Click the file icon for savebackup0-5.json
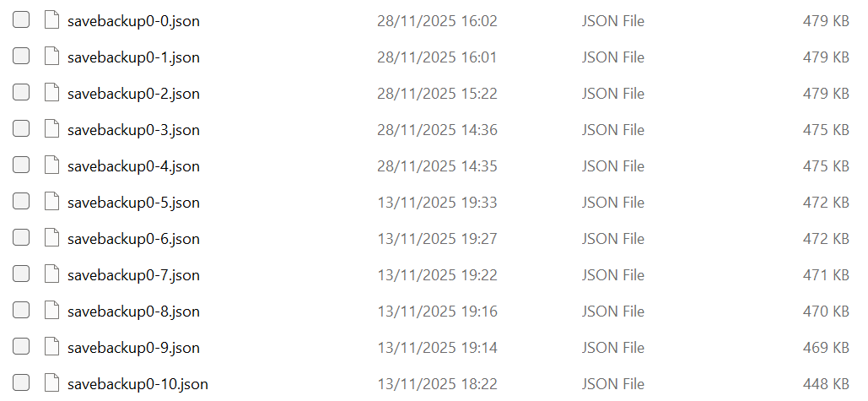 click(51, 203)
